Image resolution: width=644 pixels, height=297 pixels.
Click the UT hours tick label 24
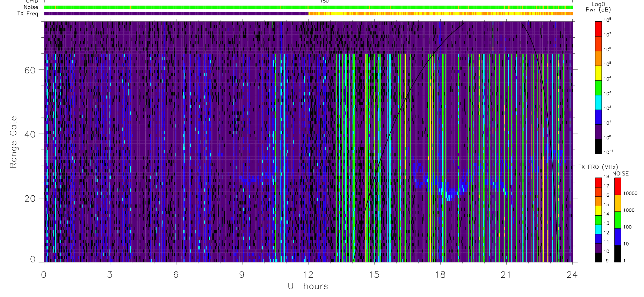(x=572, y=275)
